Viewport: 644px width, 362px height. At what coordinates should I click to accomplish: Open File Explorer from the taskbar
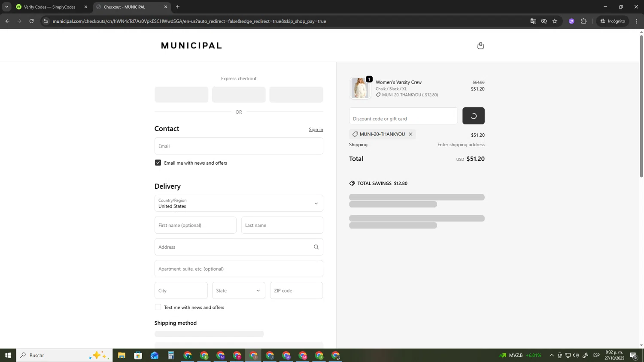[x=122, y=355]
